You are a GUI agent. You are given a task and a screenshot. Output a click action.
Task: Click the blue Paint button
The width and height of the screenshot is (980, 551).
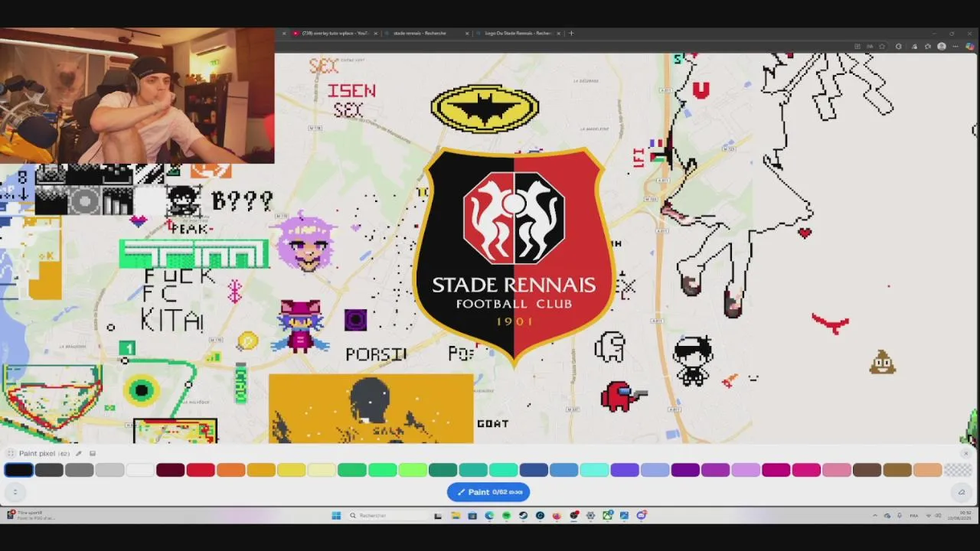488,492
